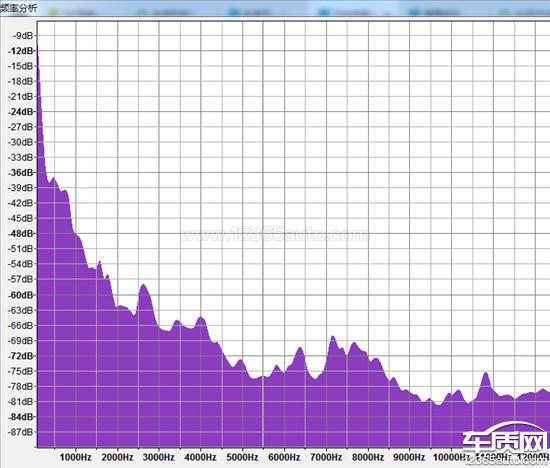Click the 9000Hz frequency label
This screenshot has height=468, width=550.
point(409,457)
